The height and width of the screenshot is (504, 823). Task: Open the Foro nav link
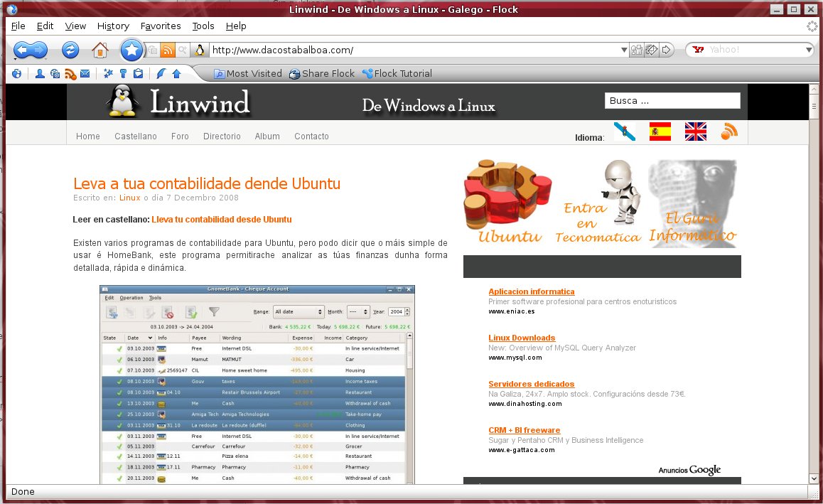(x=180, y=136)
